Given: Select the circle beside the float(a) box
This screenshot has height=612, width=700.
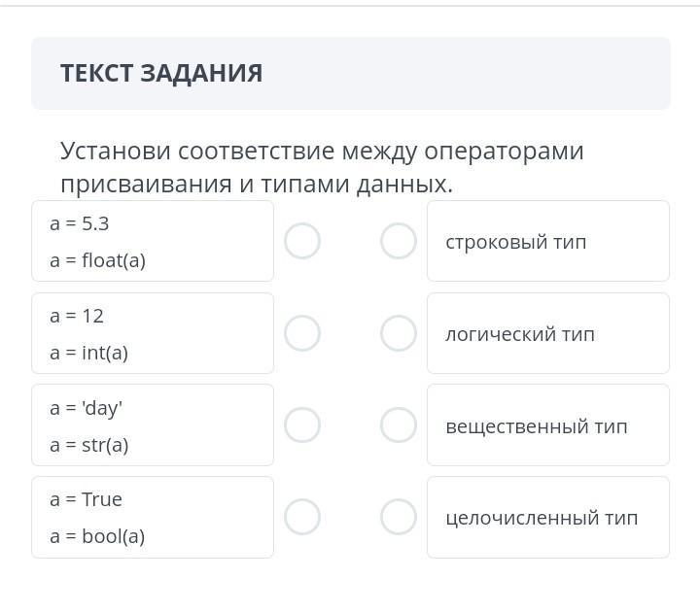Looking at the screenshot, I should [302, 241].
